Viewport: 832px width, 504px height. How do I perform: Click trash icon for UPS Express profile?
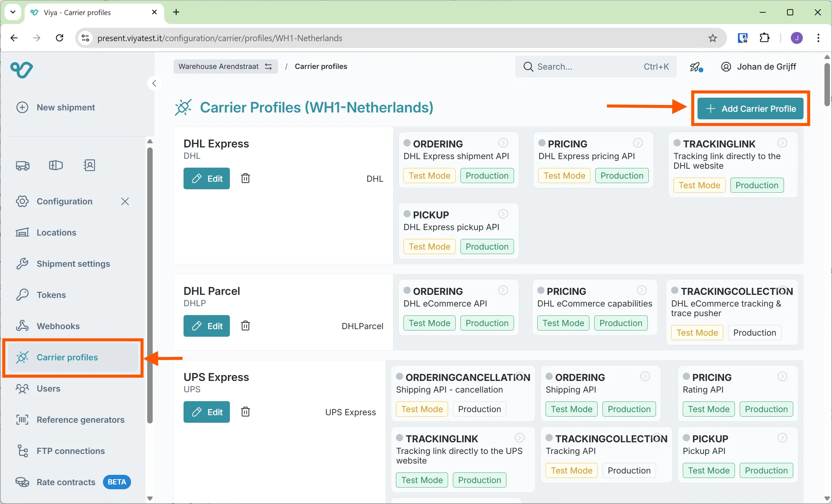point(245,411)
